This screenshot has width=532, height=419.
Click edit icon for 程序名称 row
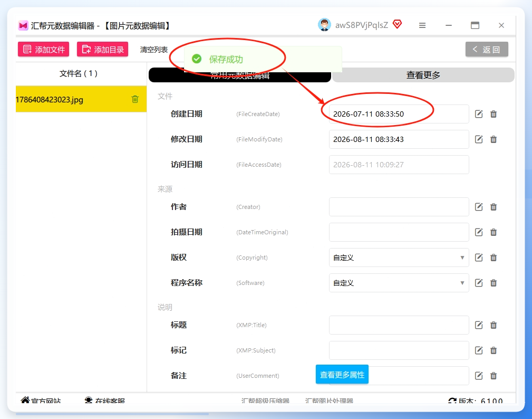pos(478,283)
